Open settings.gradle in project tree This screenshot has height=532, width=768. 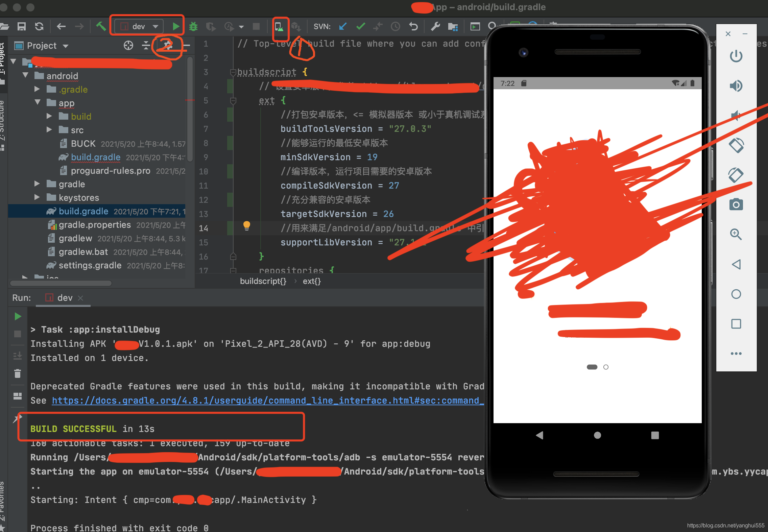click(90, 265)
